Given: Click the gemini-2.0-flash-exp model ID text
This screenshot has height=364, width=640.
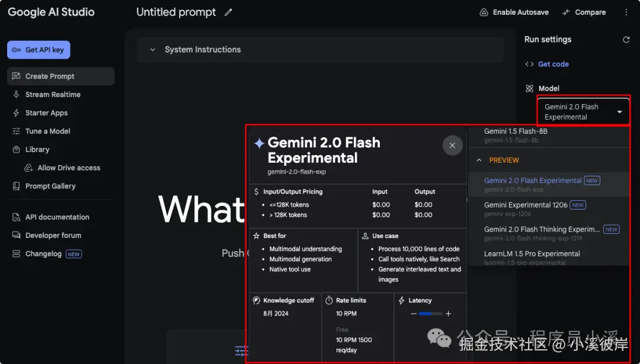Looking at the screenshot, I should pos(297,172).
